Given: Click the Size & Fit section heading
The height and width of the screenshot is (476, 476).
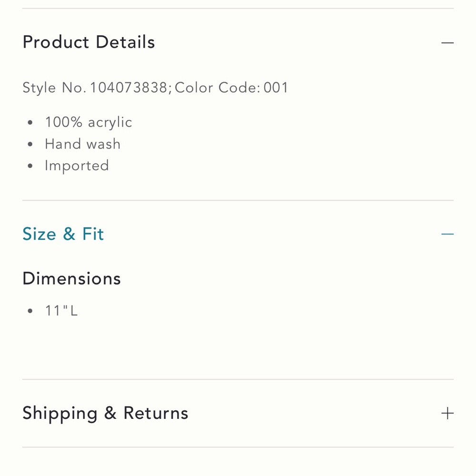Looking at the screenshot, I should coord(63,234).
